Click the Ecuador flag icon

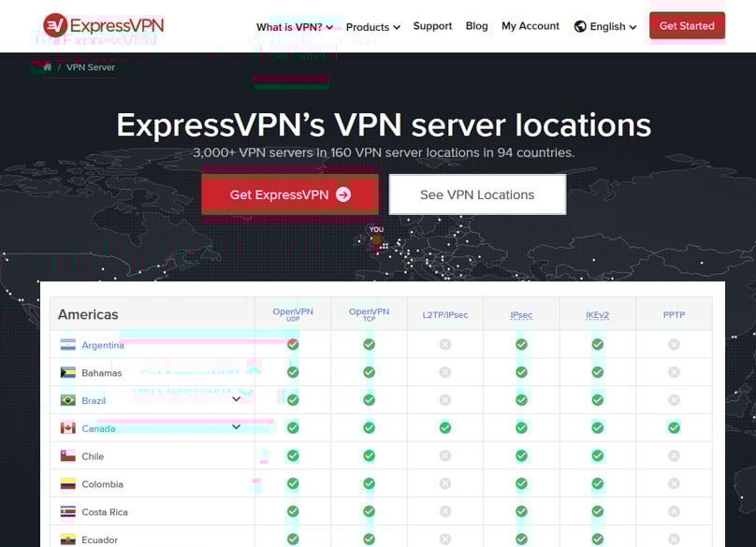click(68, 540)
